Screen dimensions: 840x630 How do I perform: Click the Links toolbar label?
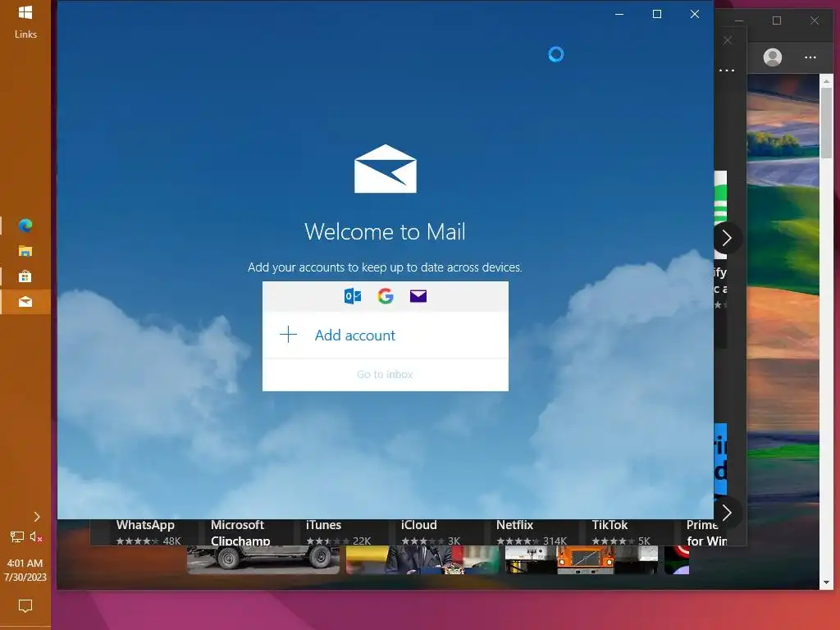click(25, 34)
